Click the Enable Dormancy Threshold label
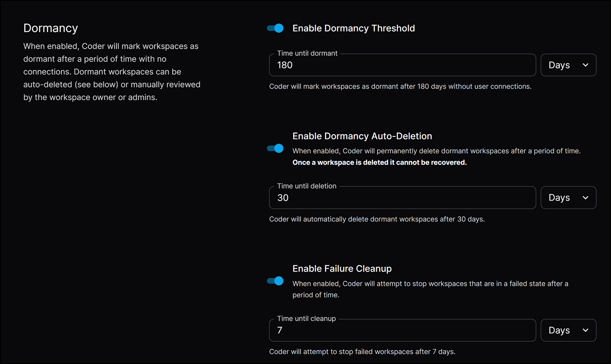611x364 pixels. (x=353, y=28)
